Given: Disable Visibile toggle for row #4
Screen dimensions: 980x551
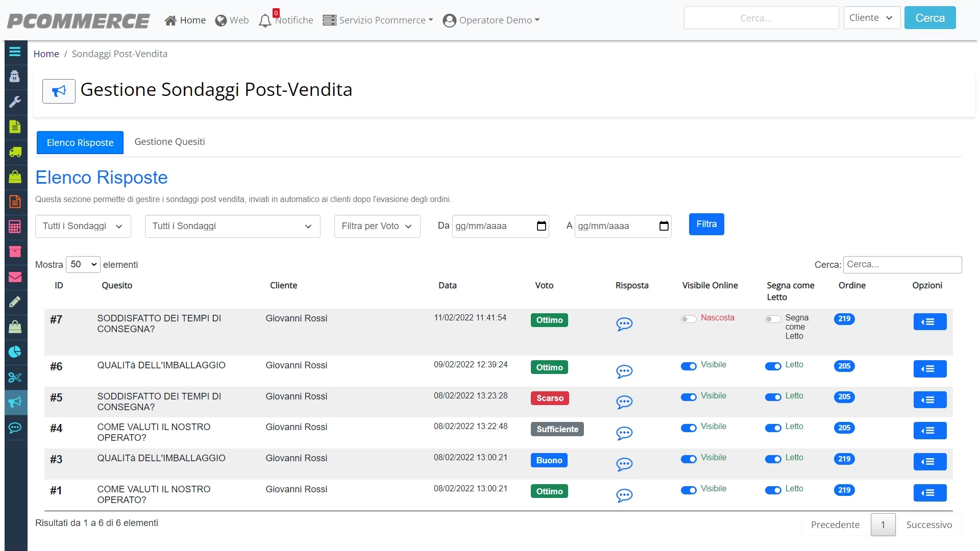Looking at the screenshot, I should (x=689, y=428).
